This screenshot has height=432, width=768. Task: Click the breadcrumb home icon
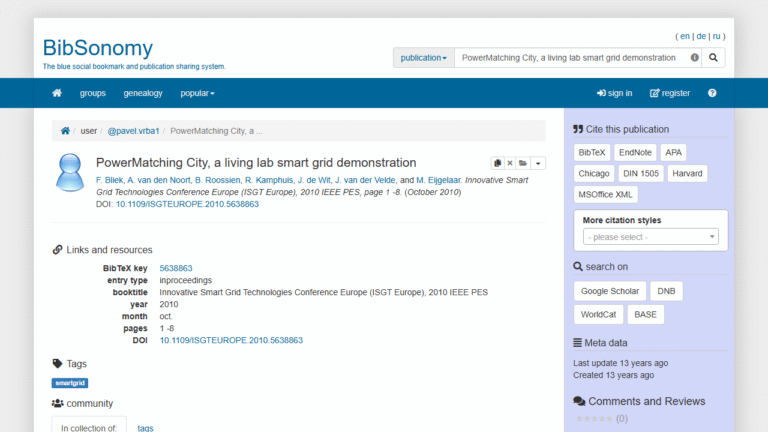tap(65, 131)
